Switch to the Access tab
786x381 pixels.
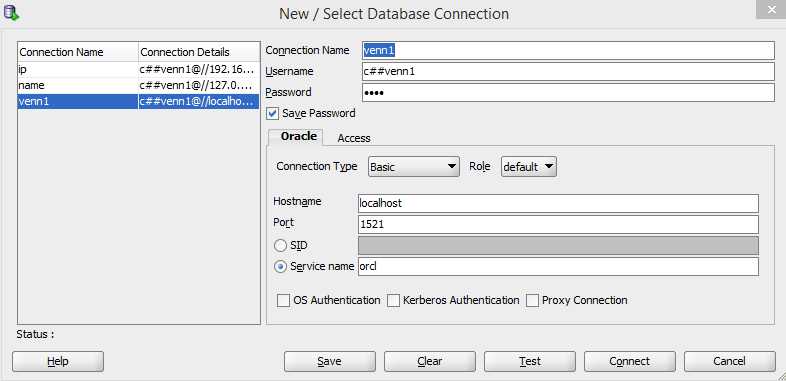[x=354, y=138]
